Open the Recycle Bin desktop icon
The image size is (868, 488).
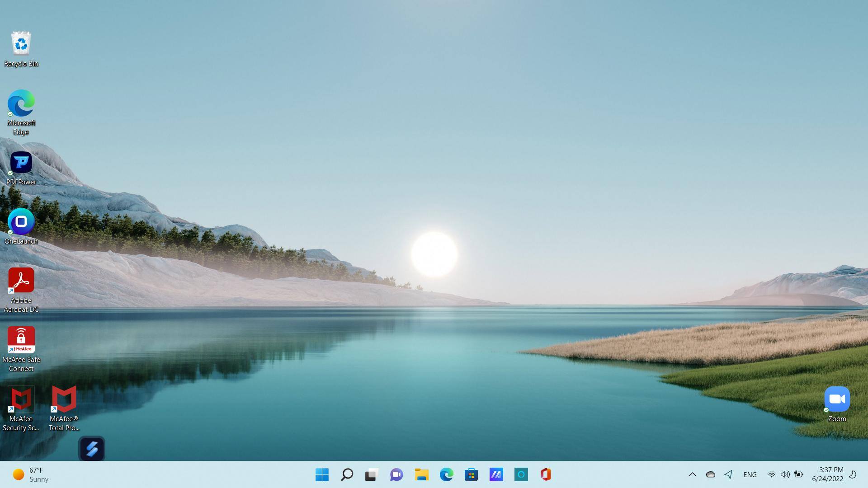(21, 44)
